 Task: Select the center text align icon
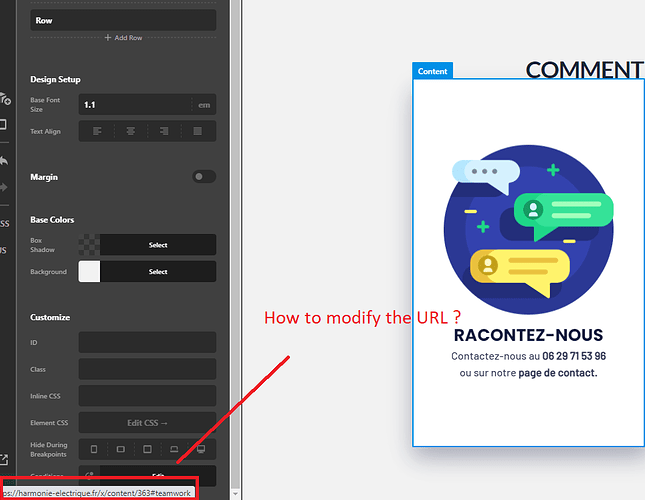pyautogui.click(x=130, y=131)
